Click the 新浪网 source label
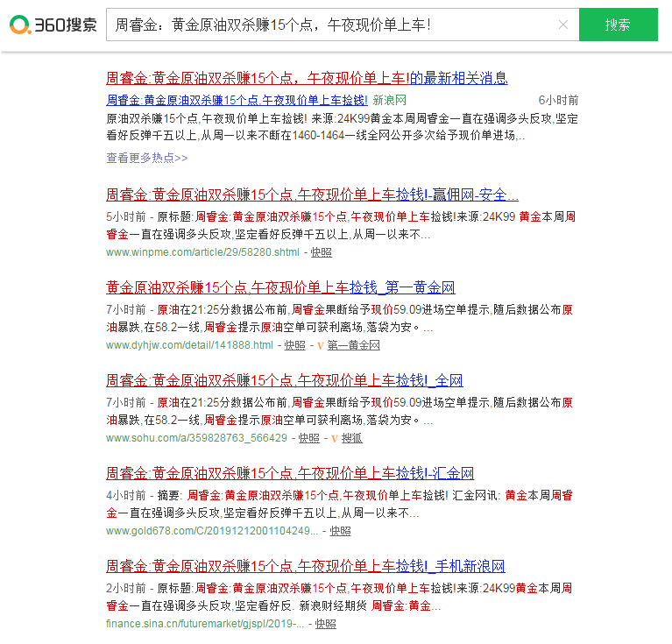 (390, 100)
